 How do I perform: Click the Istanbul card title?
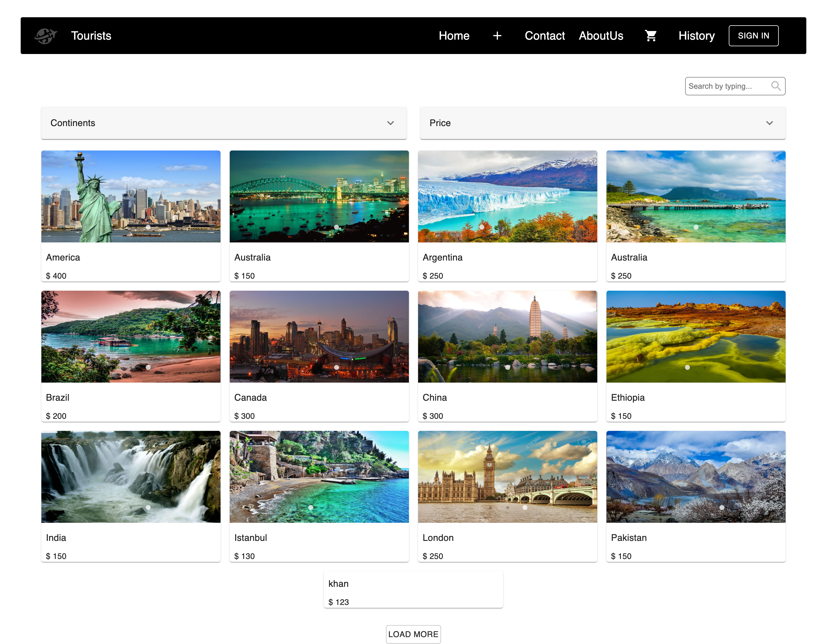point(251,537)
